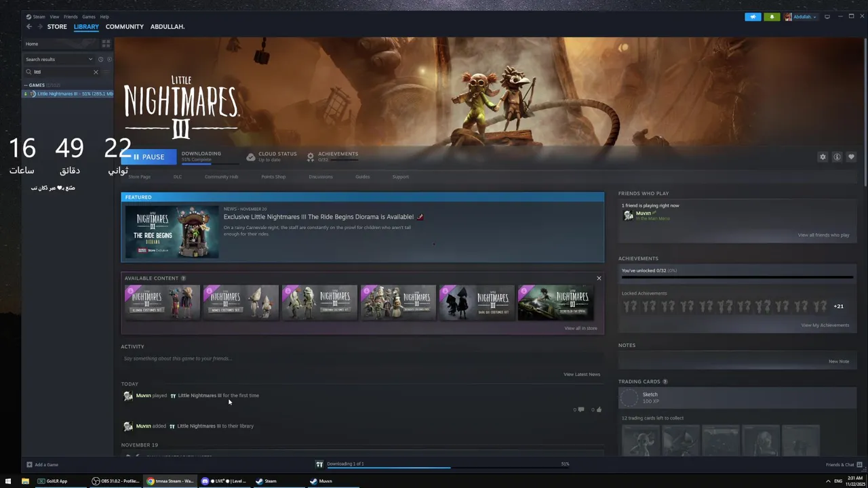Click the library search field
The width and height of the screenshot is (868, 488).
pyautogui.click(x=61, y=72)
